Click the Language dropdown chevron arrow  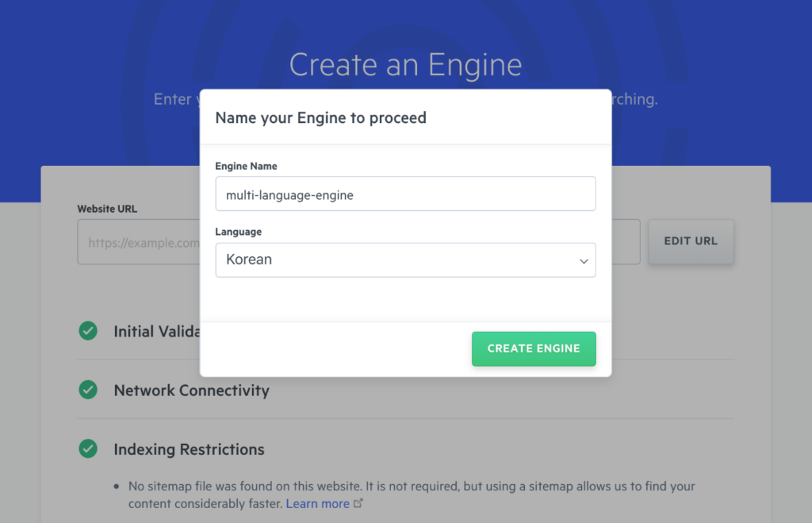[x=584, y=260]
